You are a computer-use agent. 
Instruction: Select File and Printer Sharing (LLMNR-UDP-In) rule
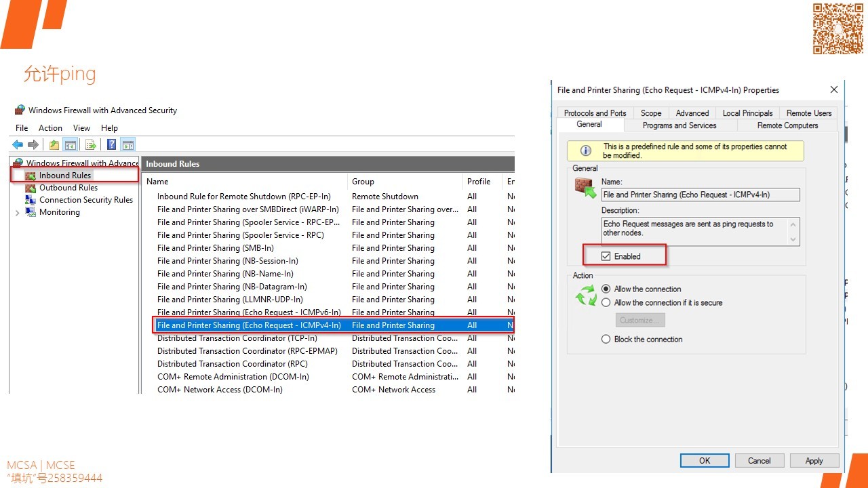coord(335,300)
